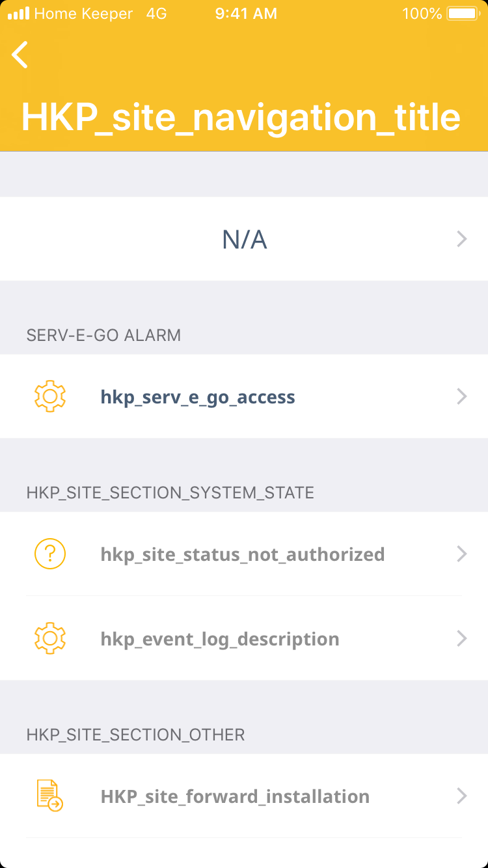
Task: Select hkp_site_status_not_authorized entry
Action: point(242,555)
